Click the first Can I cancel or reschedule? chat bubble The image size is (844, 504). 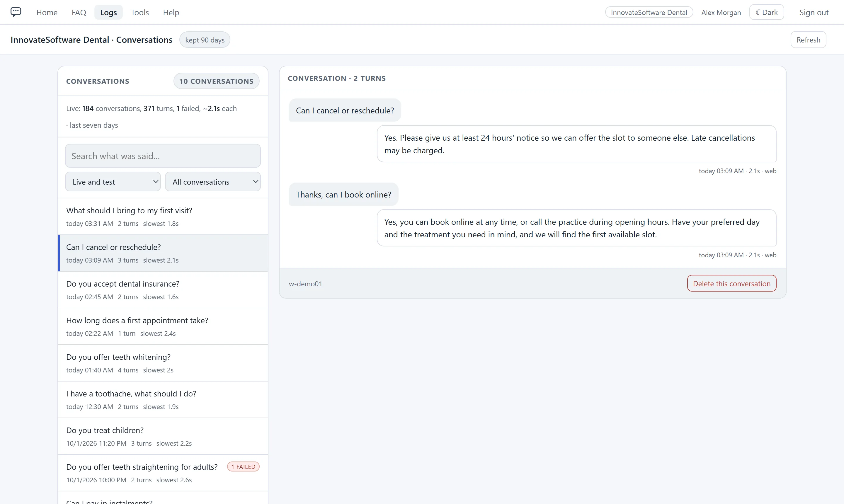pos(345,110)
